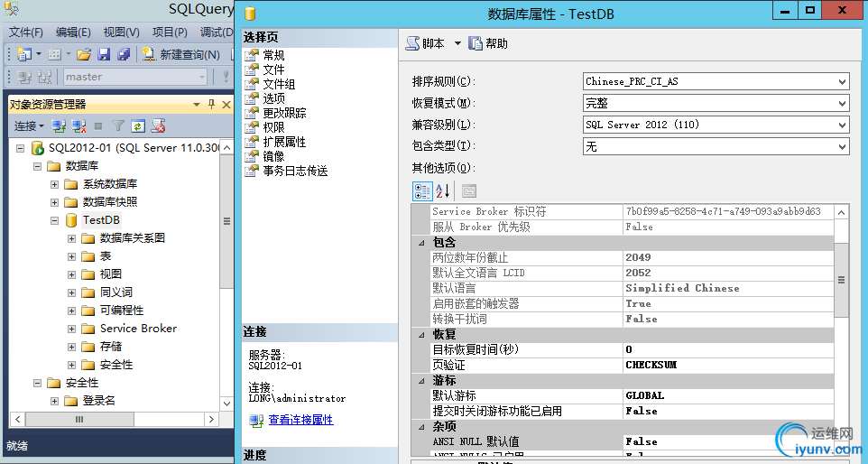Click the refresh icon in Object Explorer
The height and width of the screenshot is (464, 868).
[x=138, y=126]
